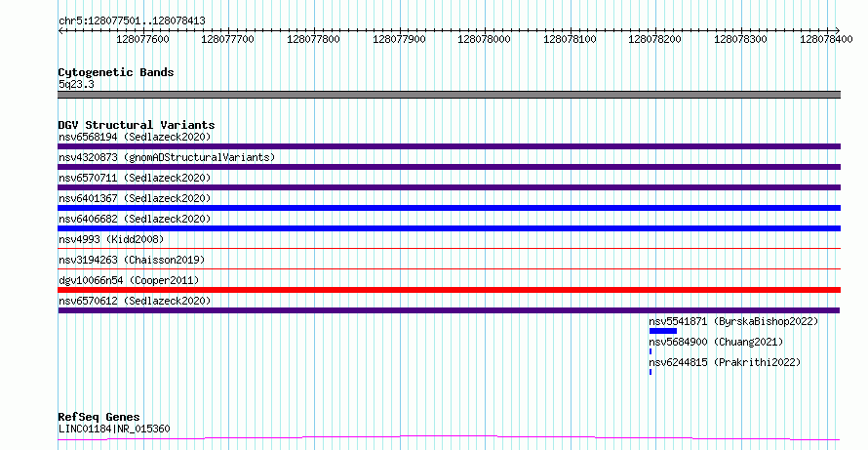Click the 128077800 ruler position label
868x450 pixels.
pos(313,39)
